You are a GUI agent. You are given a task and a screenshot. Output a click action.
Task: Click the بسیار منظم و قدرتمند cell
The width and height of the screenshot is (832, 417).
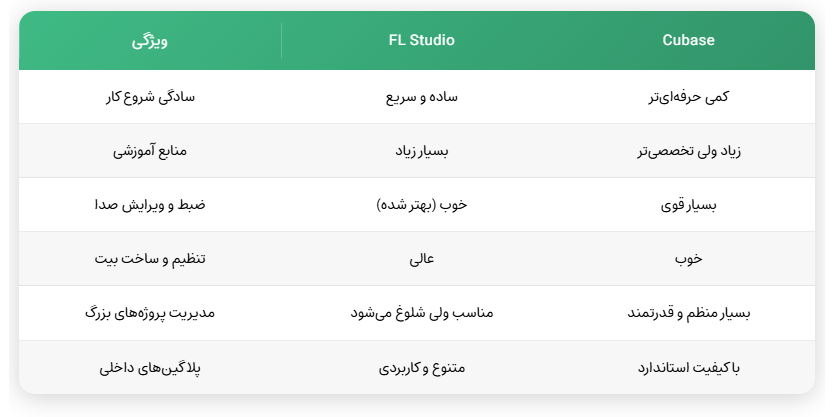tap(689, 313)
